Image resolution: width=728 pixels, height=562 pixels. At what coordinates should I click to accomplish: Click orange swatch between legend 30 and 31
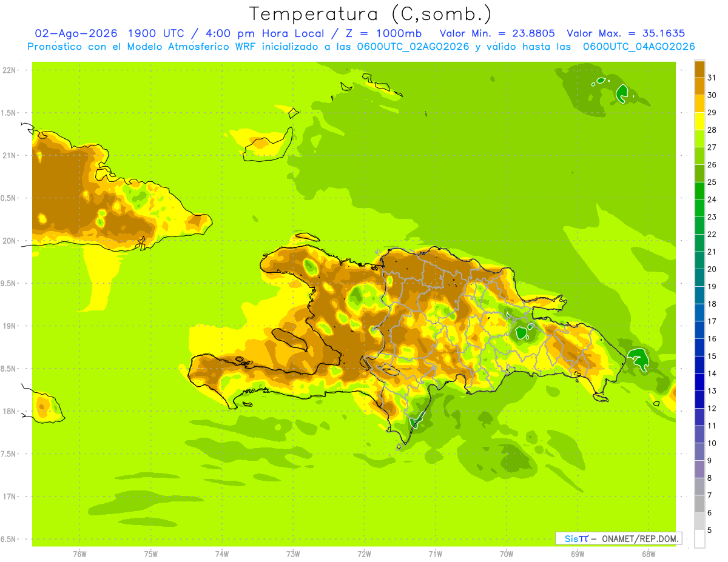[699, 86]
